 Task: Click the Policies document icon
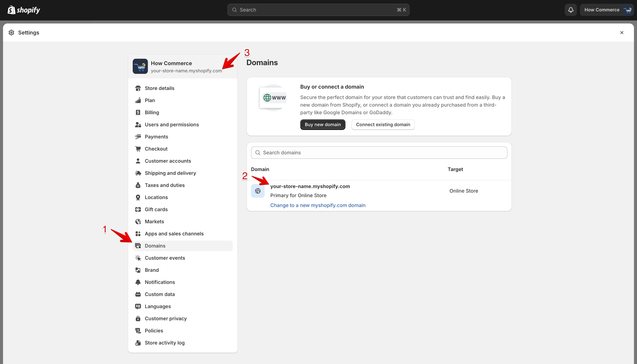(x=138, y=331)
